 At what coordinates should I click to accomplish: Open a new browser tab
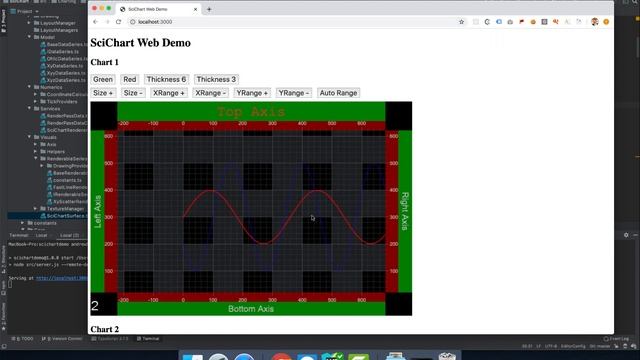(209, 9)
